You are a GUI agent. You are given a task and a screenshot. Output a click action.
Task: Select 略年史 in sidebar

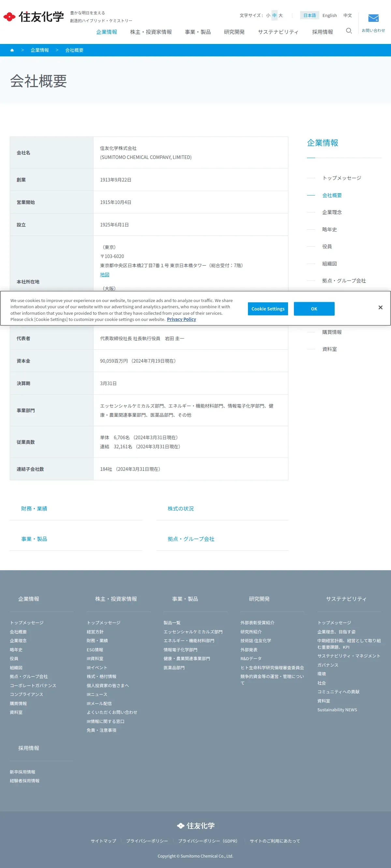click(x=329, y=229)
